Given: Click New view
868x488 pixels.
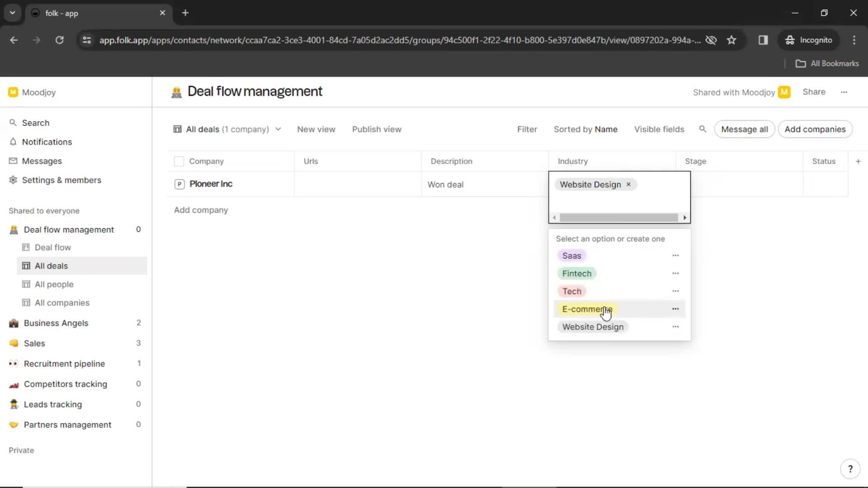Looking at the screenshot, I should coord(316,129).
